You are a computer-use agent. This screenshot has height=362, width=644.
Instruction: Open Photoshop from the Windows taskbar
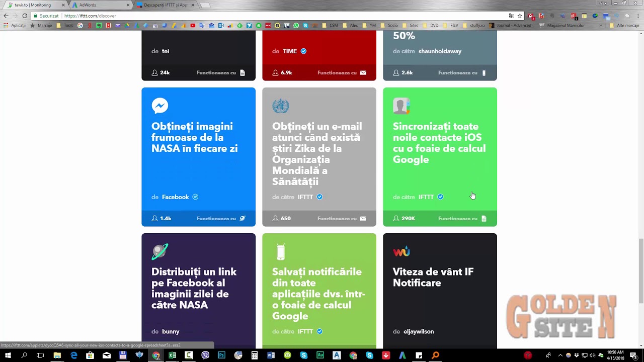pyautogui.click(x=222, y=355)
